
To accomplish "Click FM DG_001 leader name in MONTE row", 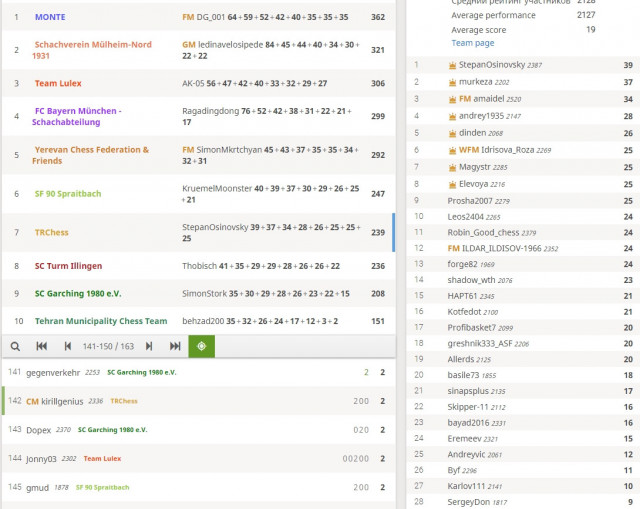I will click(x=204, y=17).
